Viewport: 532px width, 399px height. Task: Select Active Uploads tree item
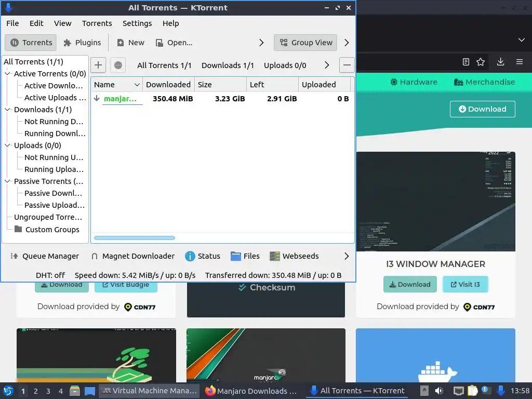(x=55, y=98)
